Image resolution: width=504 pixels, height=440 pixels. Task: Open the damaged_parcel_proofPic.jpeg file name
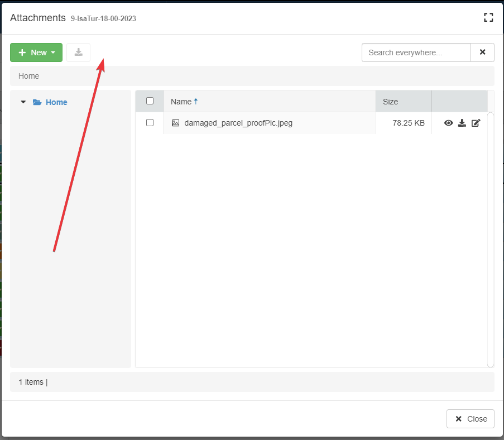pos(238,123)
